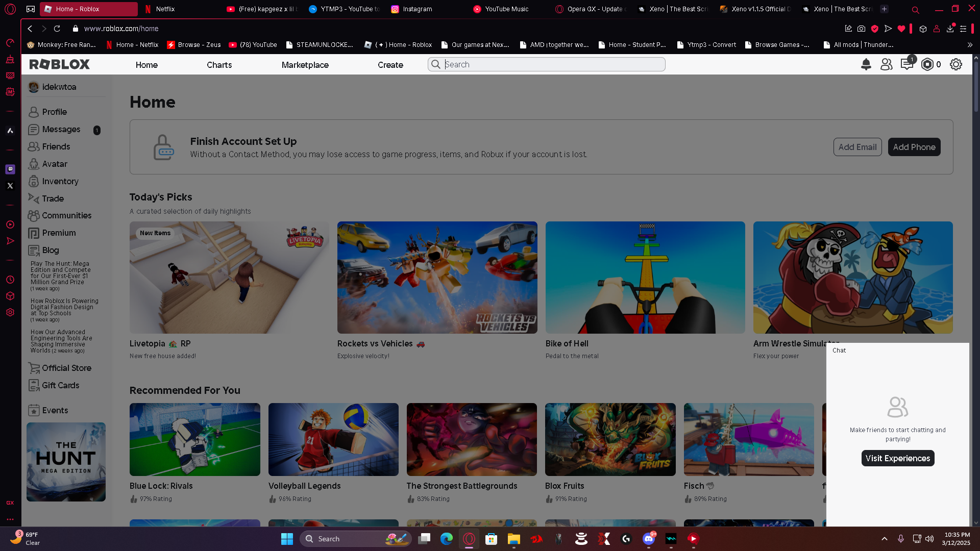Screen dimensions: 980x551
Task: Open Discord from the taskbar
Action: point(649,539)
